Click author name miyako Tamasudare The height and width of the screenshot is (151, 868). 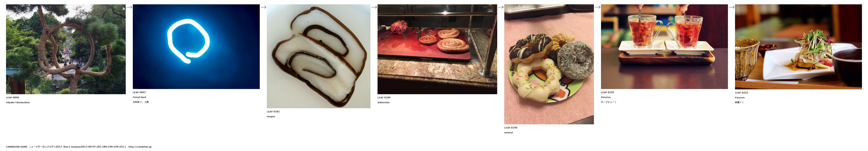point(18,102)
